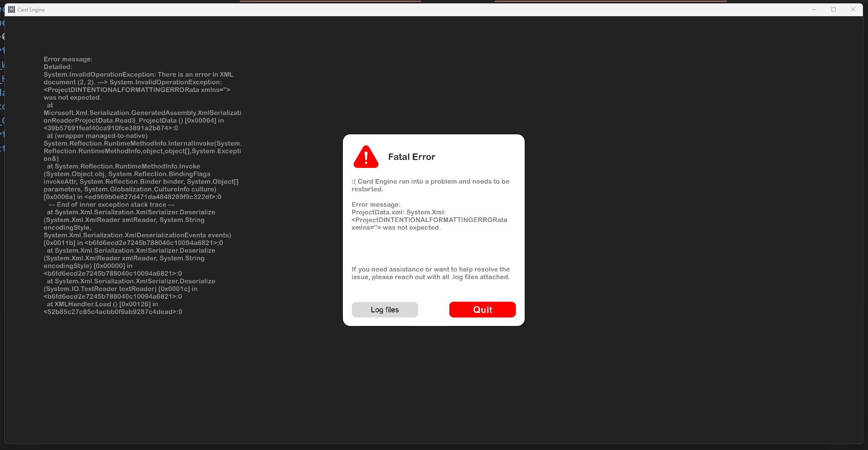The image size is (868, 450).
Task: Click the 'at XMLHandler.Load ()' trace line
Action: [102, 304]
